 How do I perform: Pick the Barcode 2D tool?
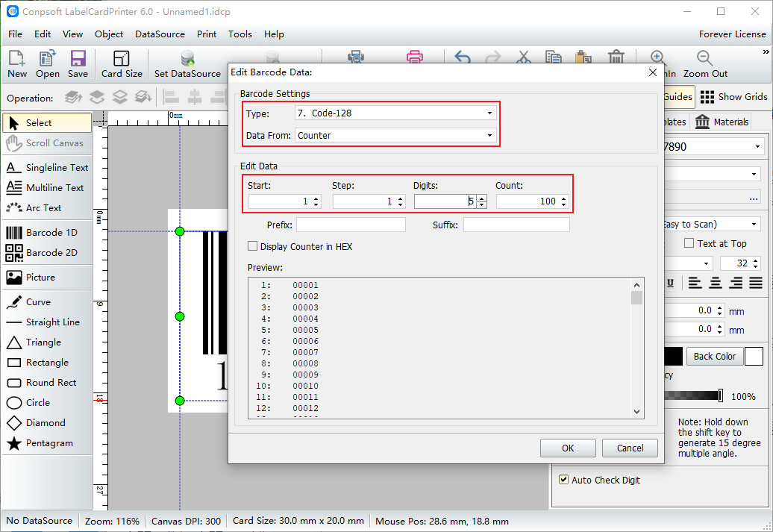47,252
